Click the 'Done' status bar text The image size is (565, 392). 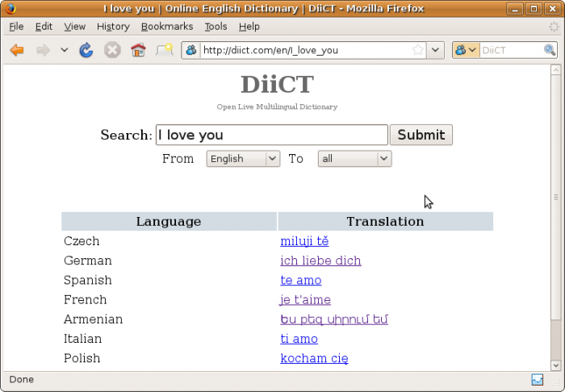[x=21, y=379]
